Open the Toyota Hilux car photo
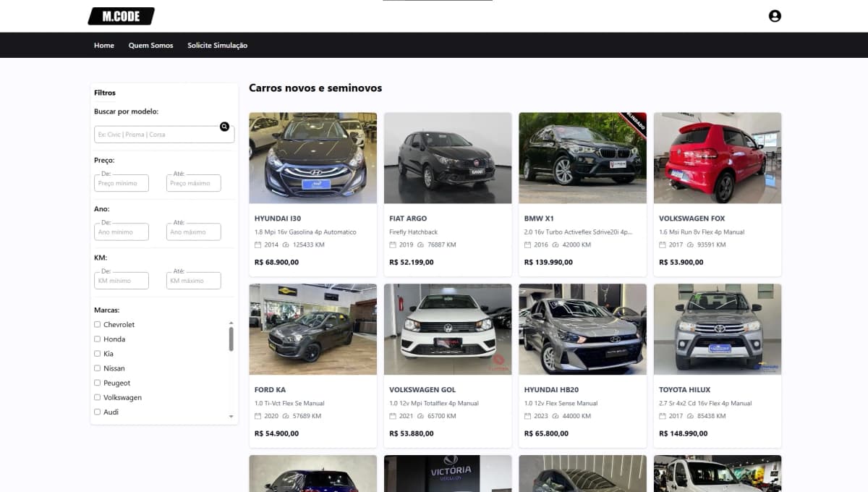The height and width of the screenshot is (492, 868). click(x=718, y=329)
